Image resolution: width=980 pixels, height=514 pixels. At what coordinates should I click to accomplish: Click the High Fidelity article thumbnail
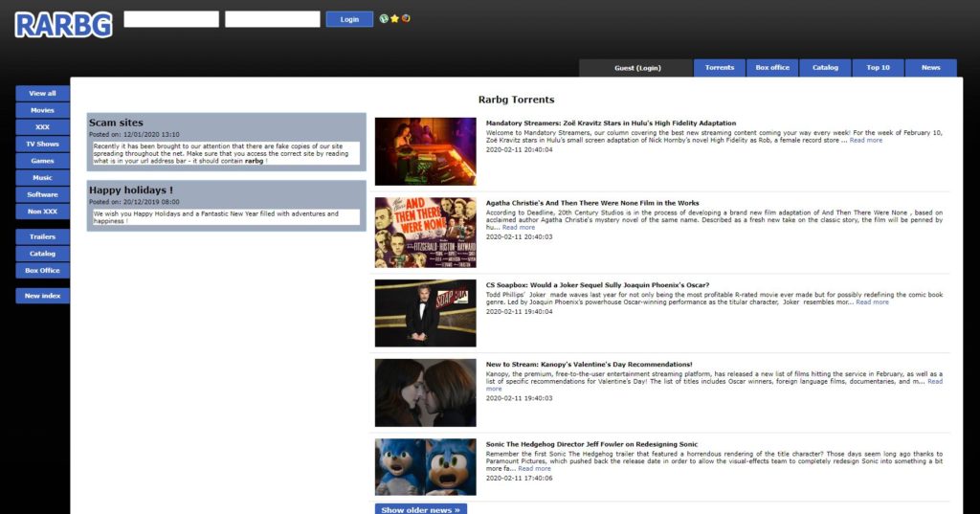coord(425,151)
